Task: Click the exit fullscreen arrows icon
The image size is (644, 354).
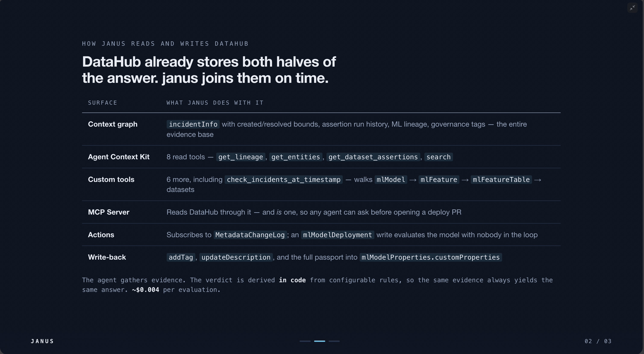Action: point(632,8)
